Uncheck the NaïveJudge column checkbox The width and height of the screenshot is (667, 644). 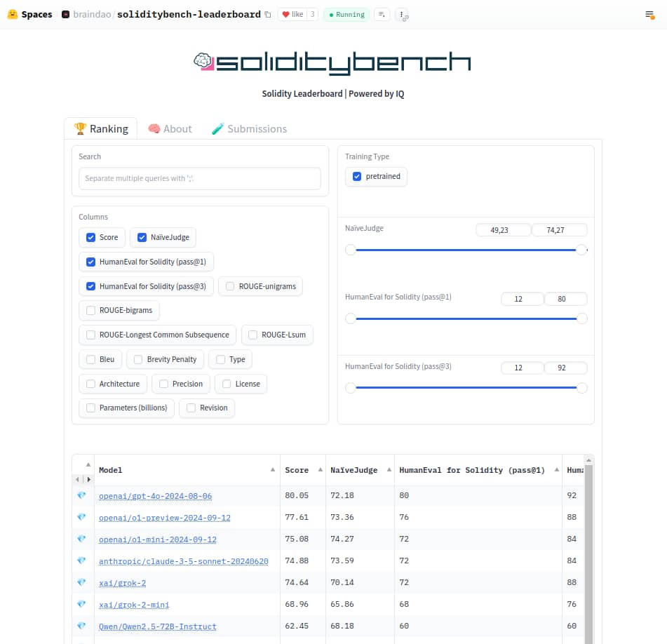click(x=142, y=237)
